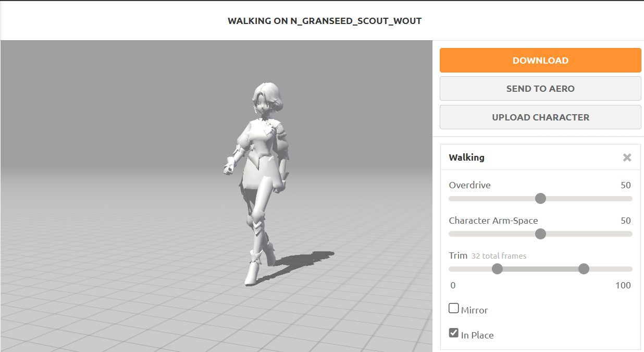Screen dimensions: 644x352
Task: Click the Trim end value 100
Action: [x=623, y=285]
